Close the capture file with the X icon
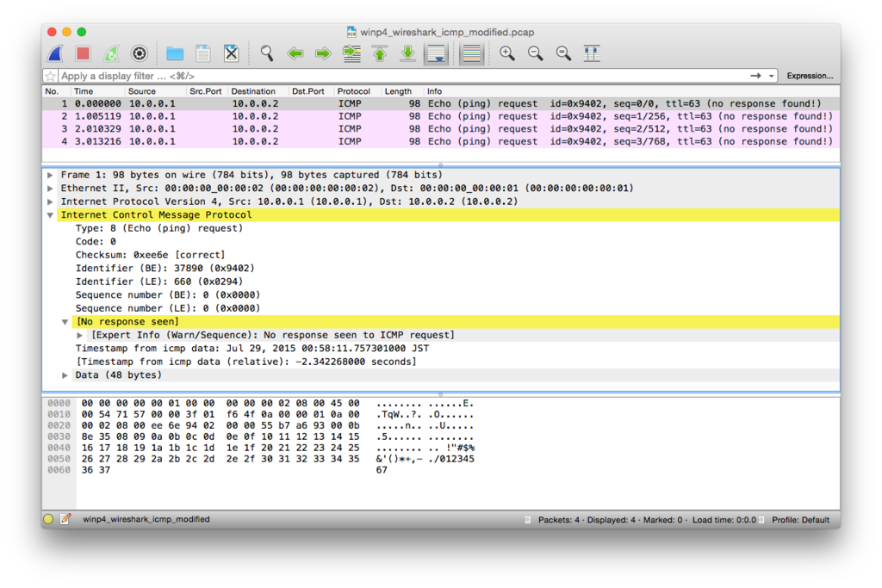The width and height of the screenshot is (882, 588). pos(231,53)
